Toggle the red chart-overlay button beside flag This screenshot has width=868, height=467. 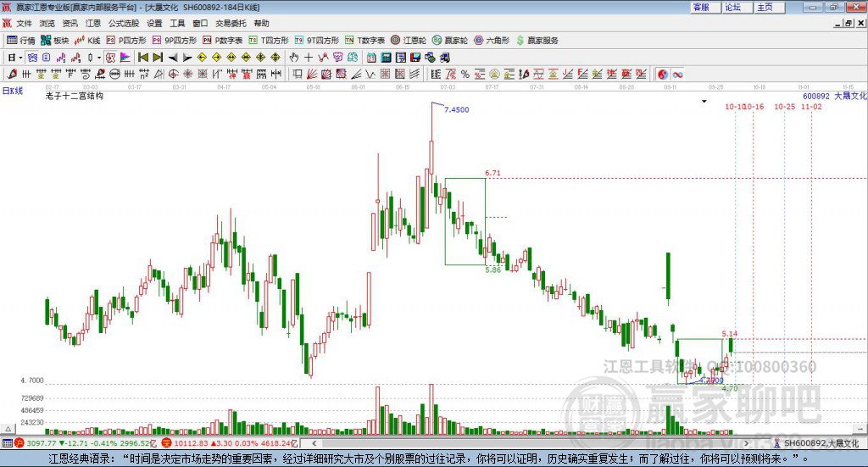pos(111,58)
